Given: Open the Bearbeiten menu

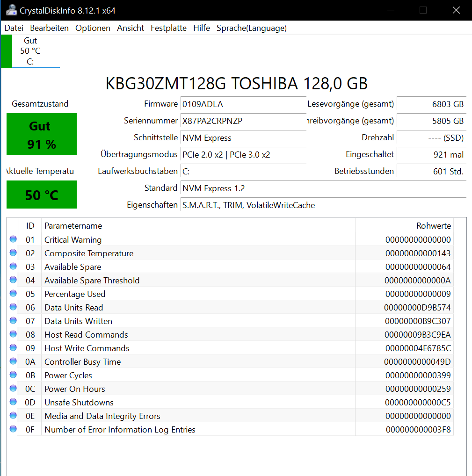Looking at the screenshot, I should [x=49, y=28].
